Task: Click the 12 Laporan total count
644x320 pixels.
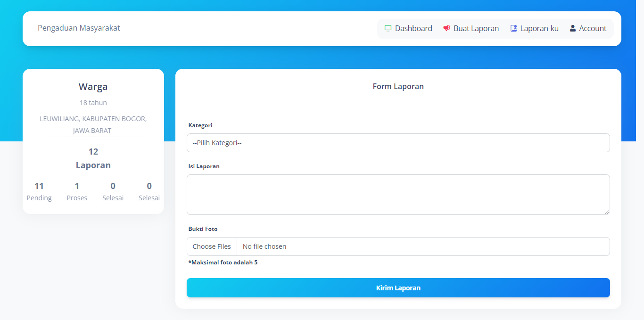Action: tap(93, 158)
